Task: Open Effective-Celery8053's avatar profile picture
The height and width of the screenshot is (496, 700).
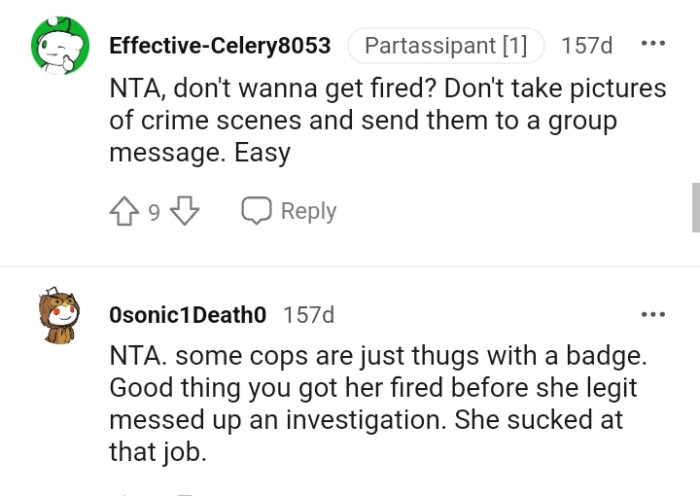Action: [57, 46]
